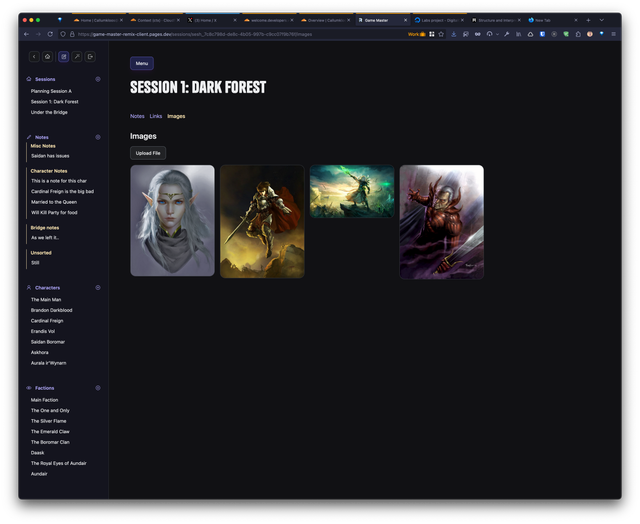Click the Work container indicator
The height and width of the screenshot is (524, 640).
click(x=416, y=34)
